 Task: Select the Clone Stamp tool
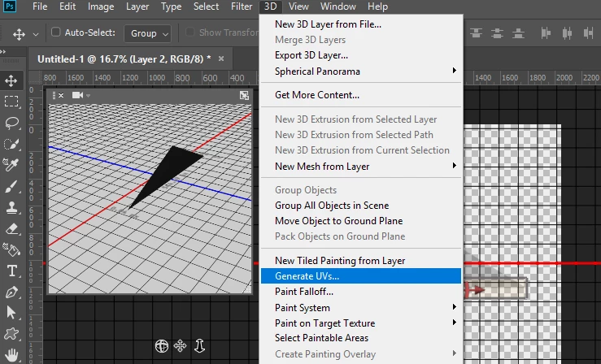pyautogui.click(x=11, y=208)
